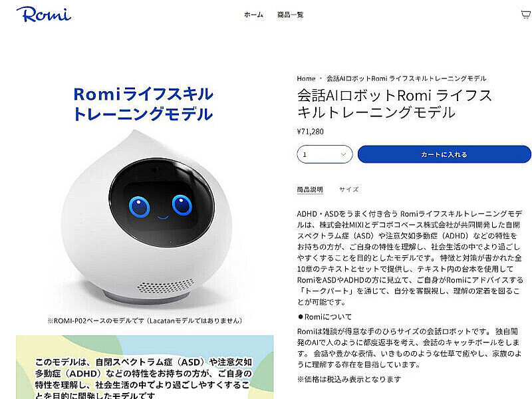Open the ホーム menu item
This screenshot has height=399, width=532.
(253, 15)
